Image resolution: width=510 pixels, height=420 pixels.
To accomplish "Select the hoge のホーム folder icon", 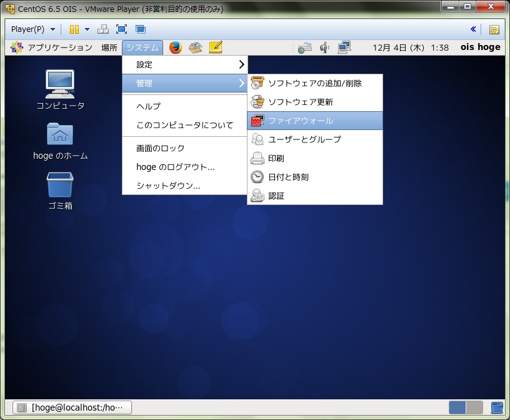I will point(60,141).
